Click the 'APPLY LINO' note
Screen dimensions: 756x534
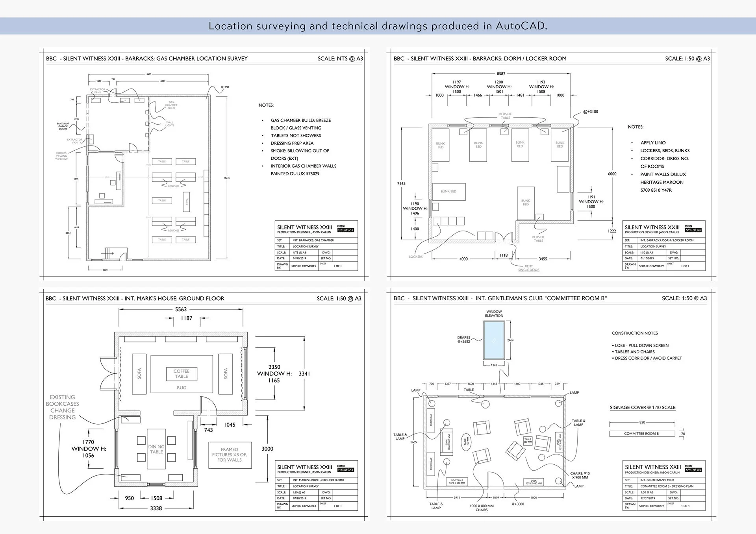tap(653, 142)
